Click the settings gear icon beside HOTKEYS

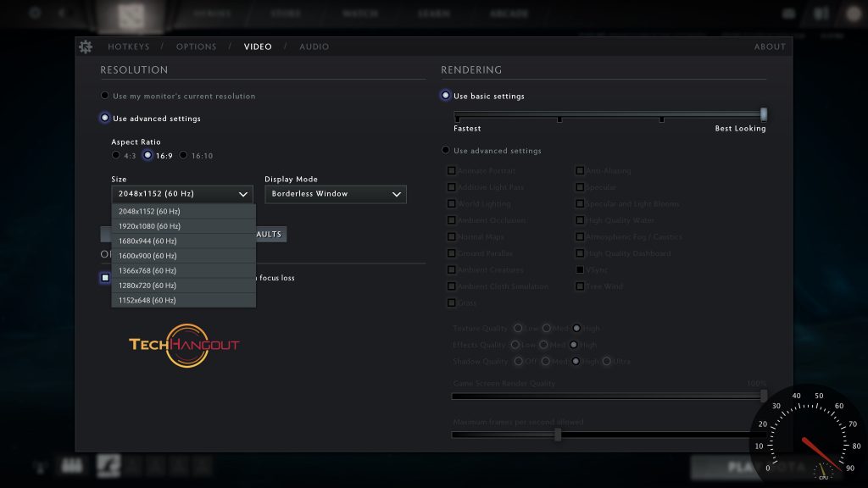tap(86, 47)
